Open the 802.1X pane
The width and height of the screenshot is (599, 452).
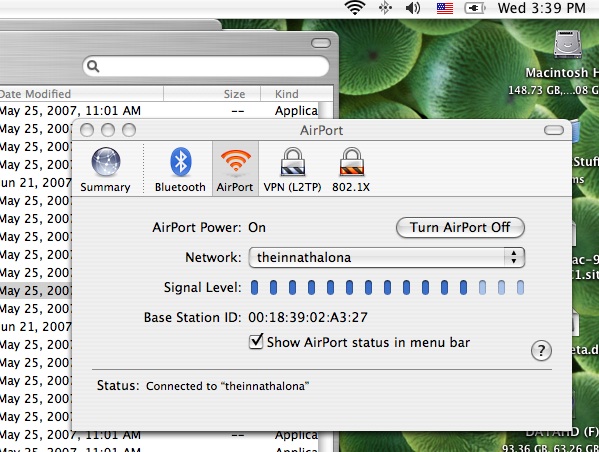(x=351, y=169)
